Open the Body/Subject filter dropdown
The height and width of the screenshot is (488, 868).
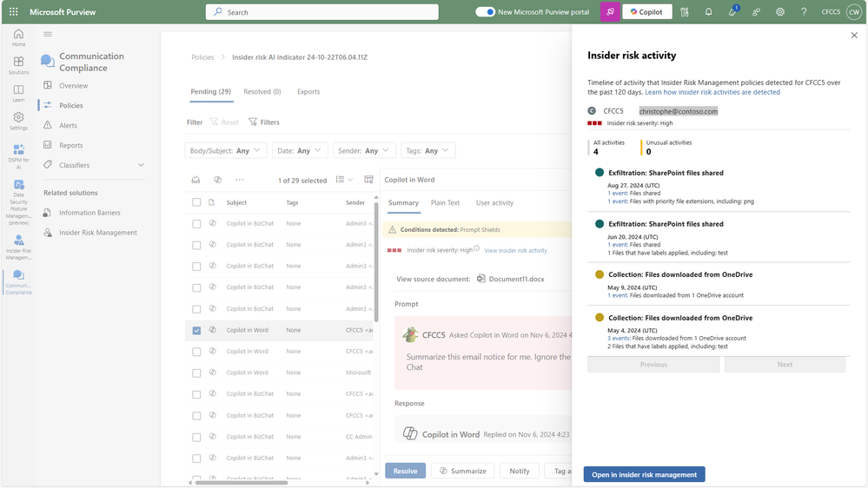[226, 150]
